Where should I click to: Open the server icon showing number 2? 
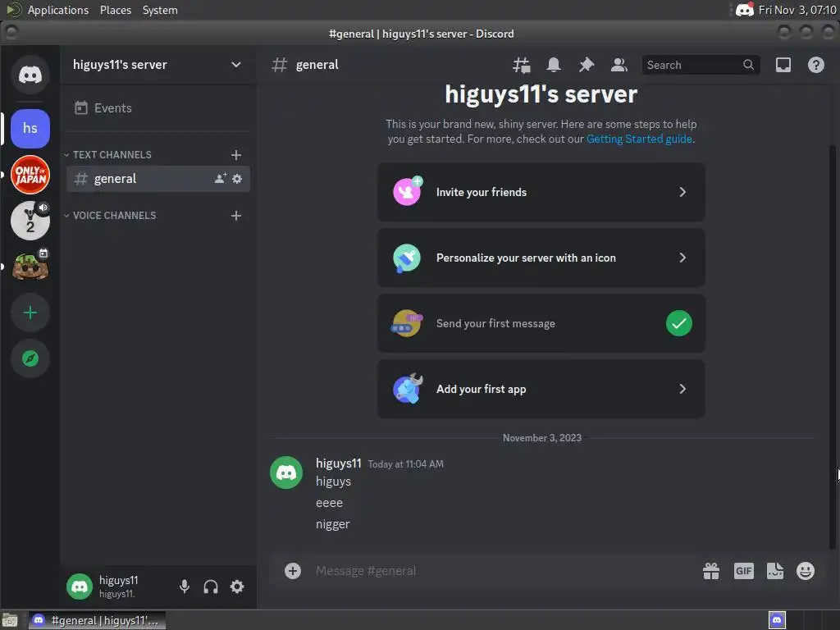30,221
